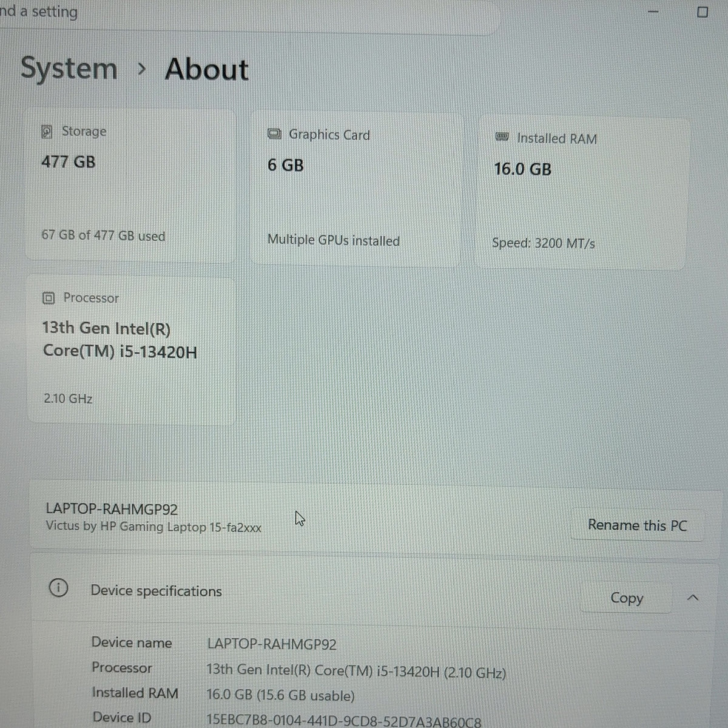Click the 'Installed RAM' label in specifications list

(135, 693)
